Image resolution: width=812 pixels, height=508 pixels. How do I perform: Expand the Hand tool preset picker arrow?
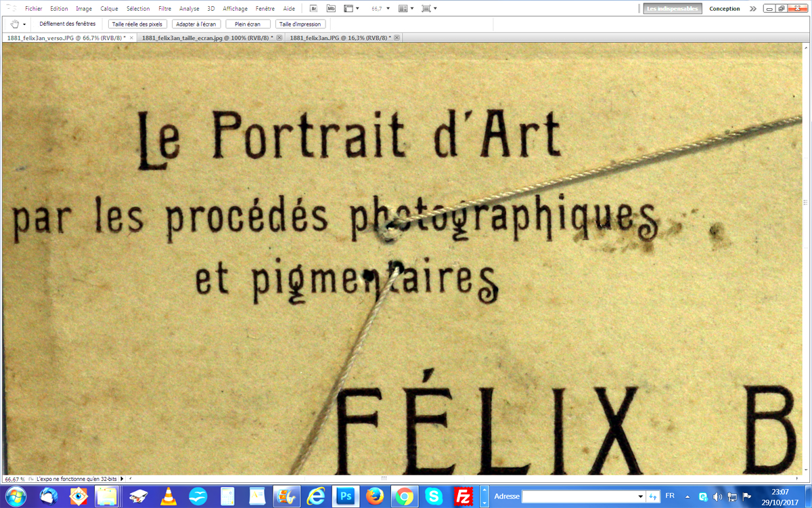[24, 24]
